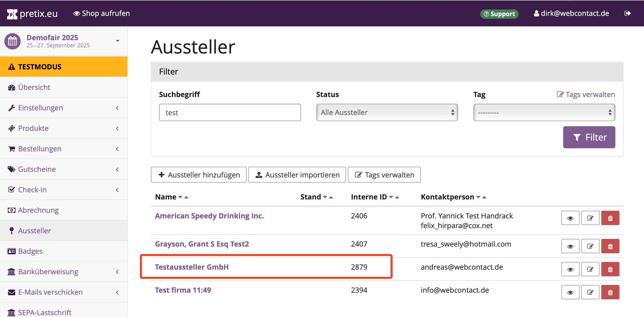The height and width of the screenshot is (317, 644).
Task: Click the Banküberweisung bank icon
Action: click(12, 271)
